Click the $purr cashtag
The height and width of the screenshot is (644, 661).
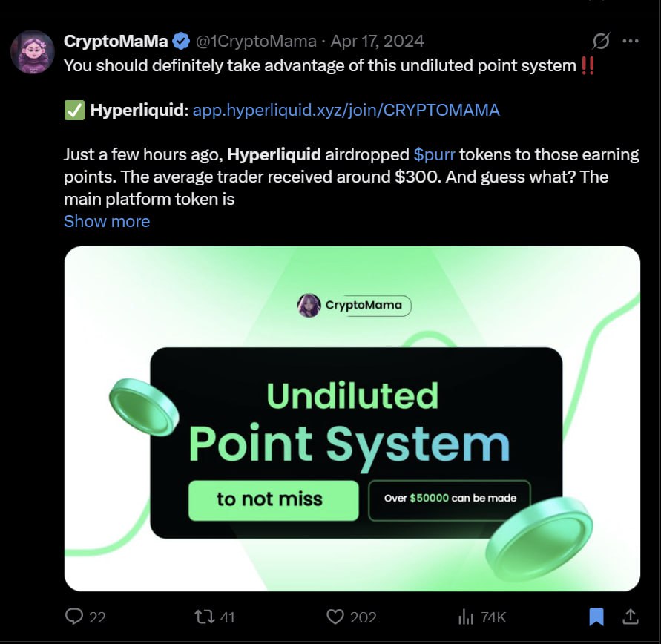[x=434, y=154]
